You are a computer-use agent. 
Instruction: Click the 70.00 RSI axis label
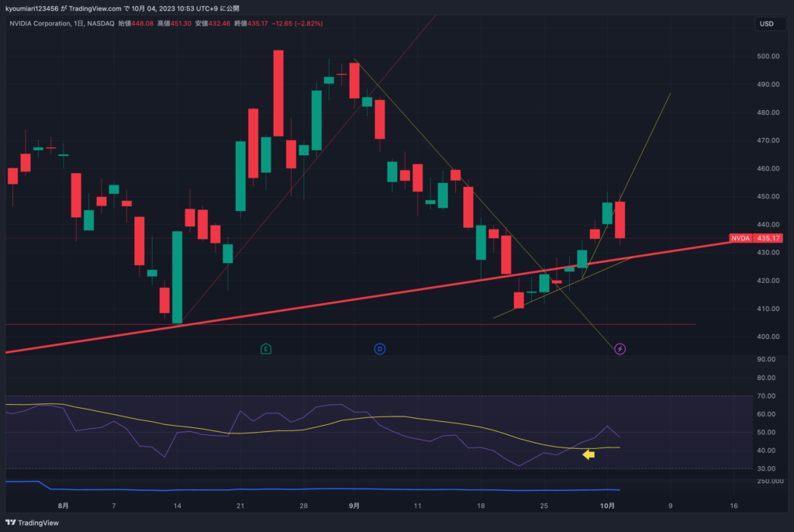click(766, 396)
